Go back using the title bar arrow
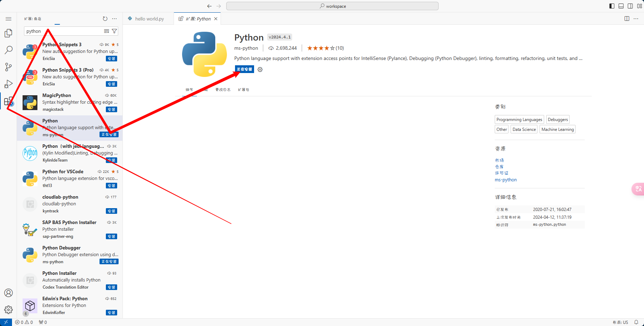Screen dimensions: 644x326 209,6
